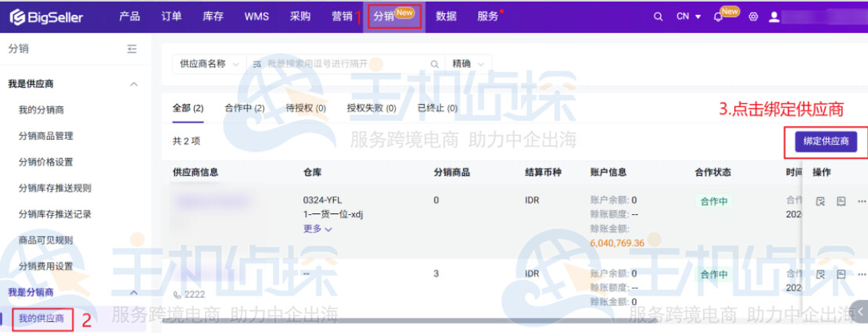This screenshot has width=868, height=333.
Task: Open the 供应商名称 filter dropdown
Action: coord(210,64)
